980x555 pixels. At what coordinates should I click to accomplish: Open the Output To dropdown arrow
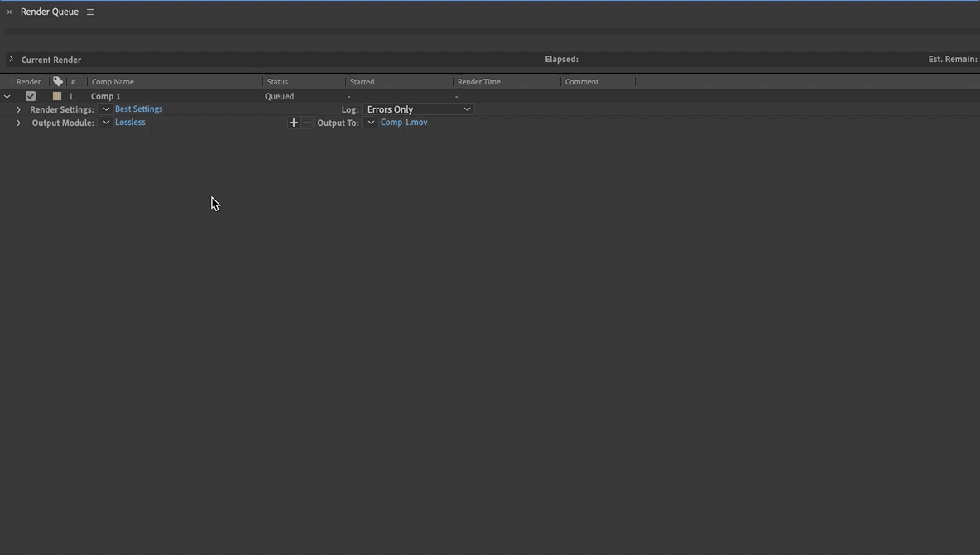(371, 122)
